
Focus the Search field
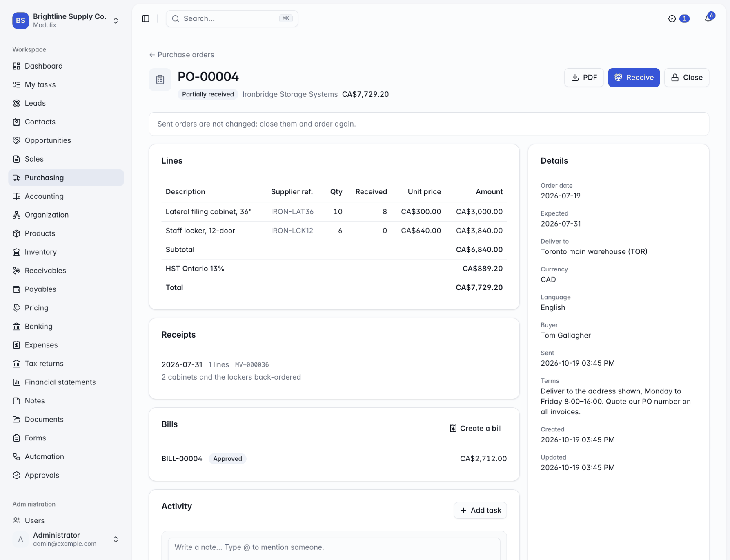[x=232, y=18]
